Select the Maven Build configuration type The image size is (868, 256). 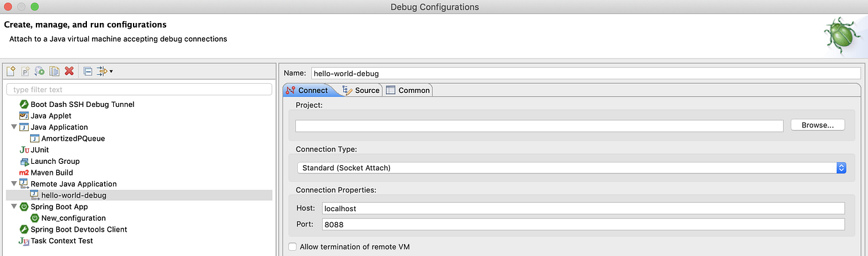tap(52, 173)
